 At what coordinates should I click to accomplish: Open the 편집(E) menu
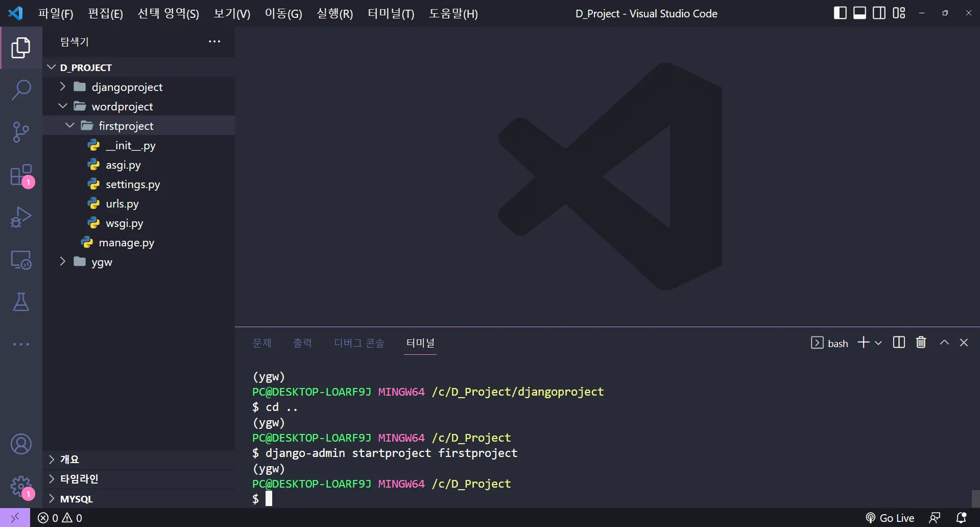click(105, 13)
